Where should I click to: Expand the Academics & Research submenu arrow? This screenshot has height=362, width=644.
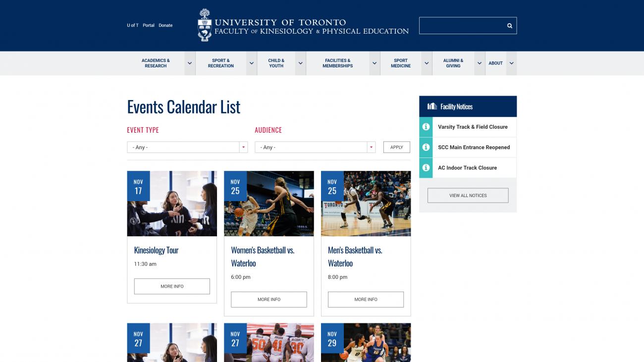pyautogui.click(x=190, y=63)
